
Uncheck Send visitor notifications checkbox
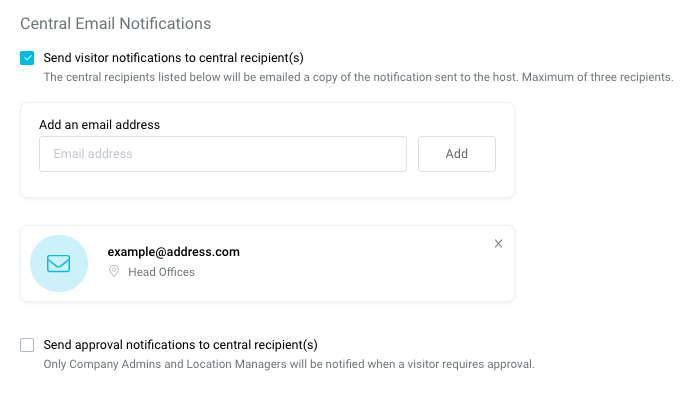27,58
